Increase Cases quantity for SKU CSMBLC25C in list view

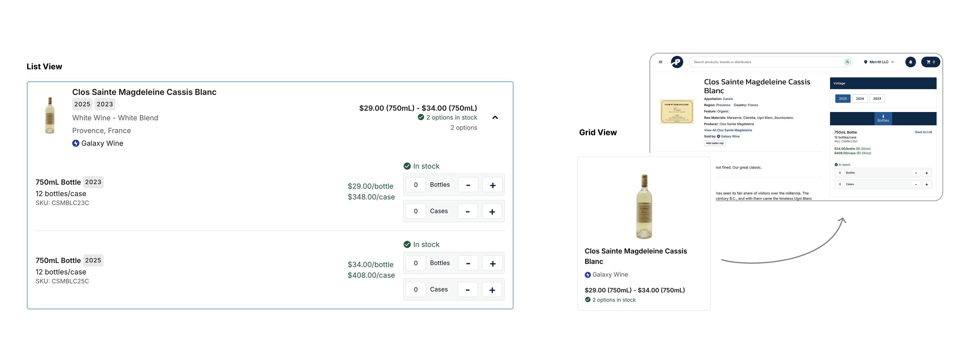click(492, 290)
